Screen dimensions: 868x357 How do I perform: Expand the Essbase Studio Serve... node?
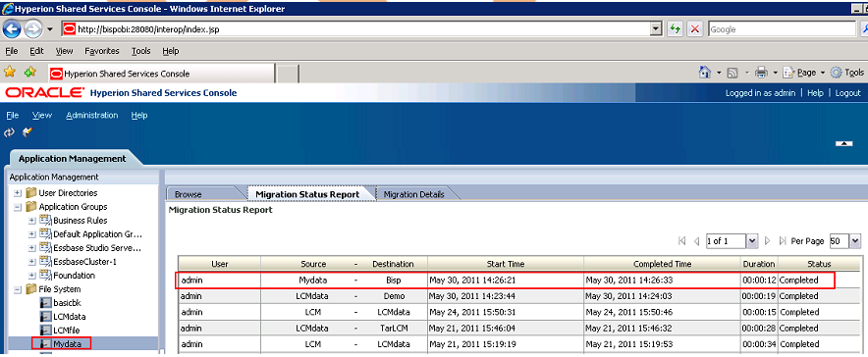click(32, 248)
